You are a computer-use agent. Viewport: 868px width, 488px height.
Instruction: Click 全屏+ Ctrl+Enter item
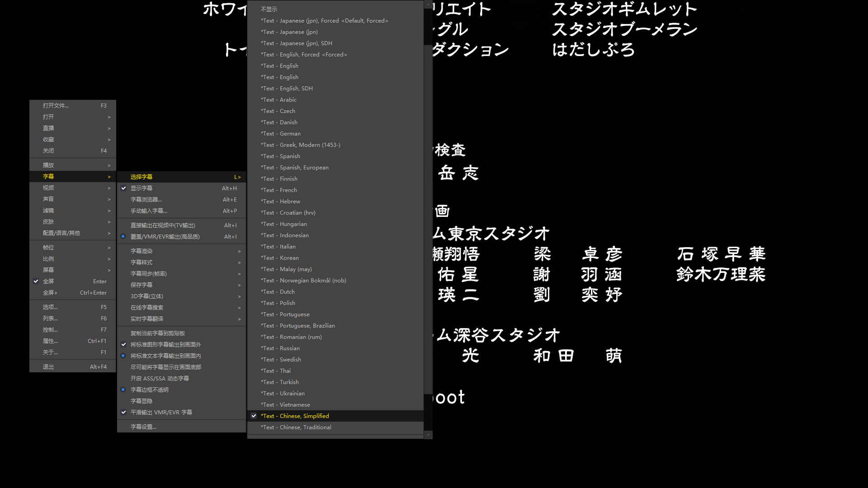point(73,292)
